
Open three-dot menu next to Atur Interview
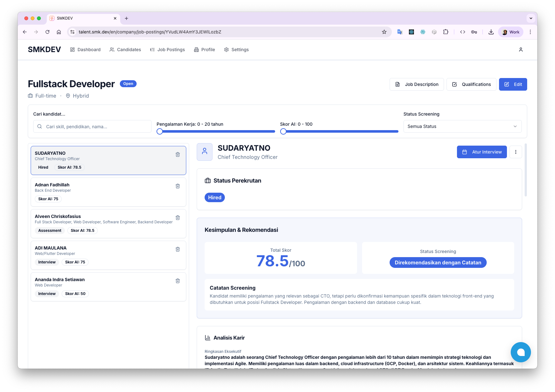[515, 152]
